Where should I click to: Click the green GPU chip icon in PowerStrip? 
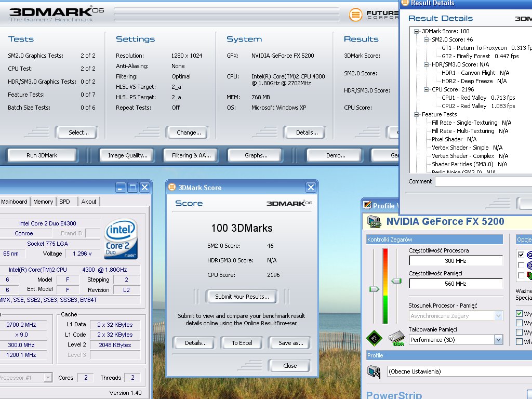[375, 338]
